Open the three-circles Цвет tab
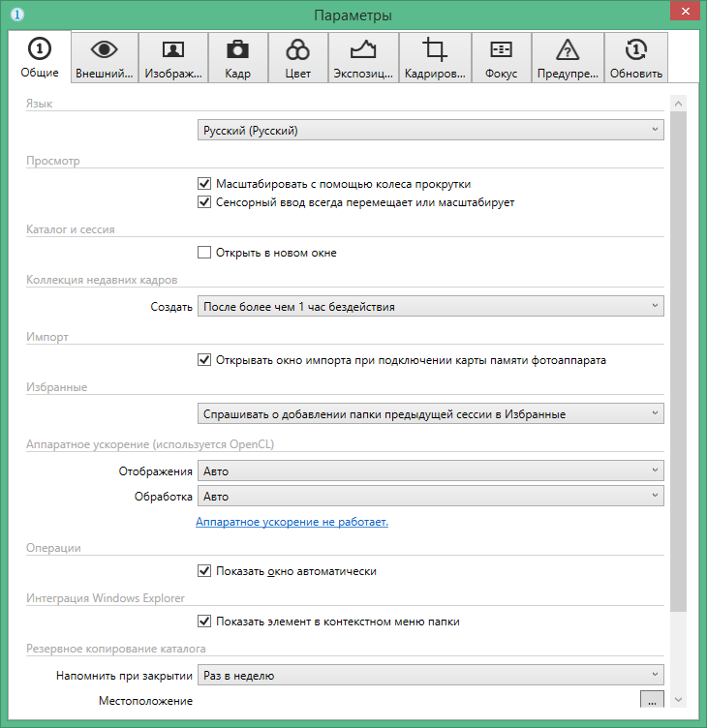Viewport: 707px width, 728px height. pos(297,57)
